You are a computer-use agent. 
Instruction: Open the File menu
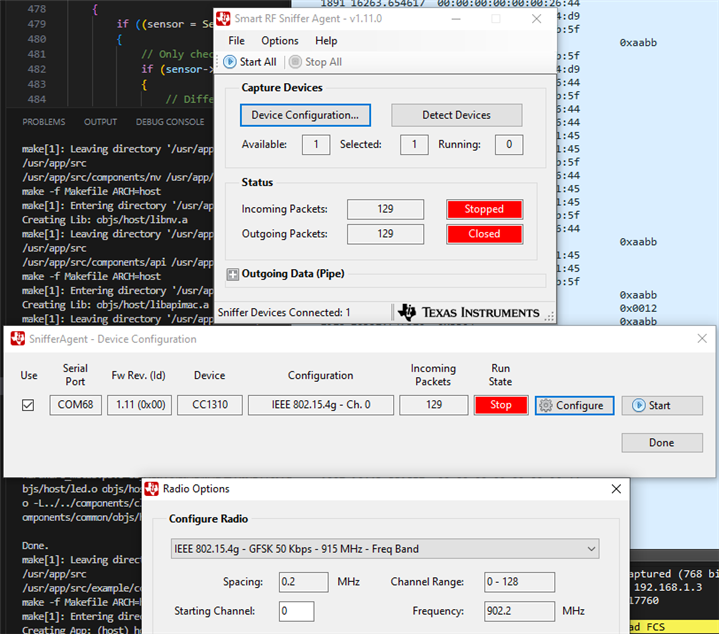[x=236, y=41]
